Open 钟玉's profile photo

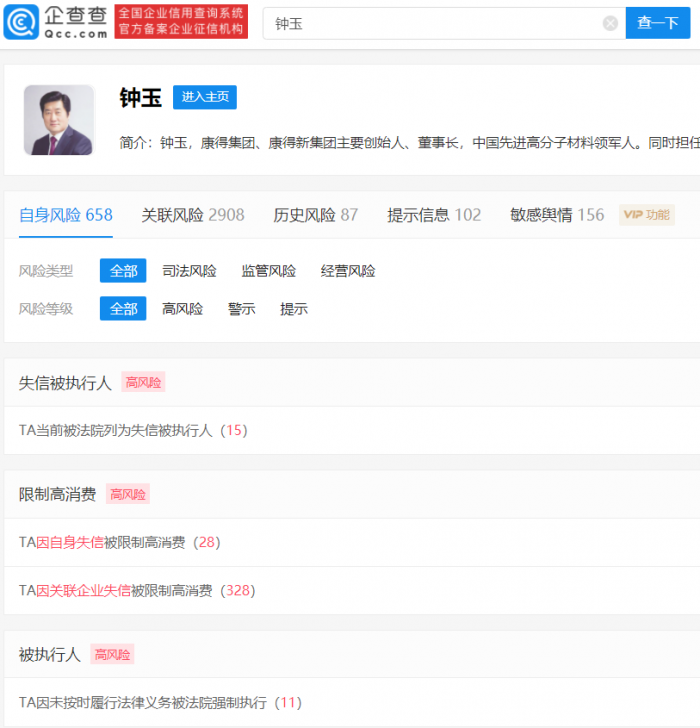pos(59,120)
